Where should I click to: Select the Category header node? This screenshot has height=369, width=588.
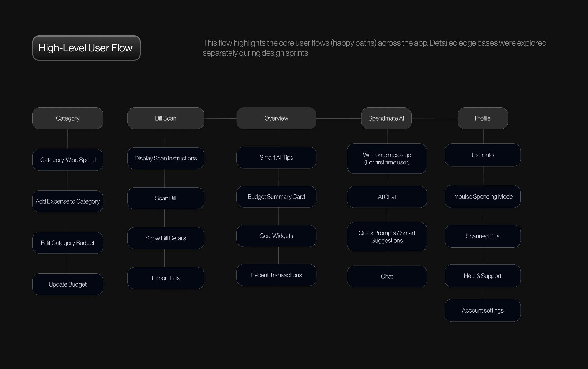click(68, 118)
